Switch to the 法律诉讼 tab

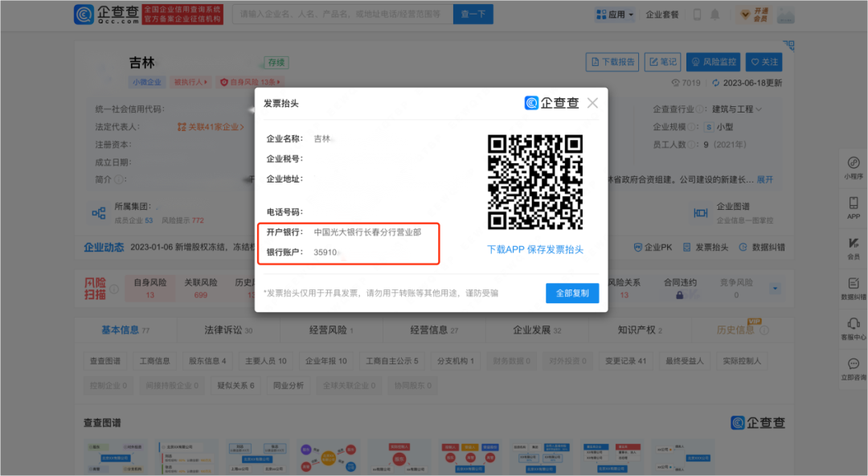(228, 330)
